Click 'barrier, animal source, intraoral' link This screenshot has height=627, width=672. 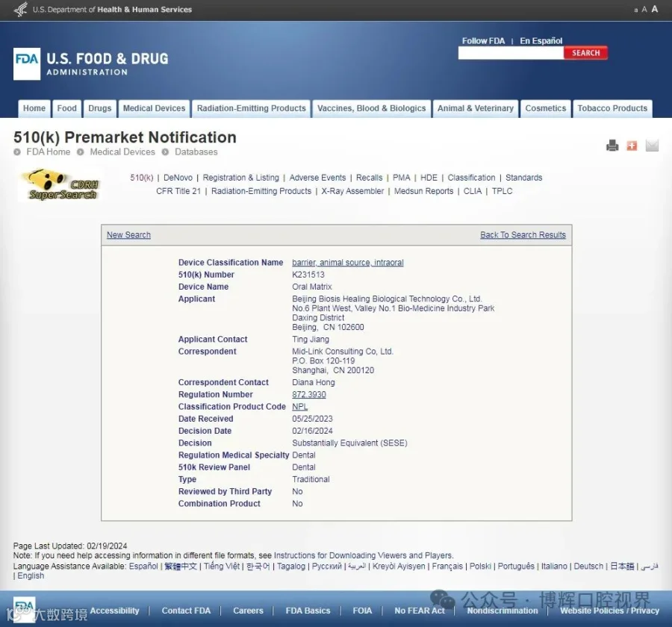347,262
